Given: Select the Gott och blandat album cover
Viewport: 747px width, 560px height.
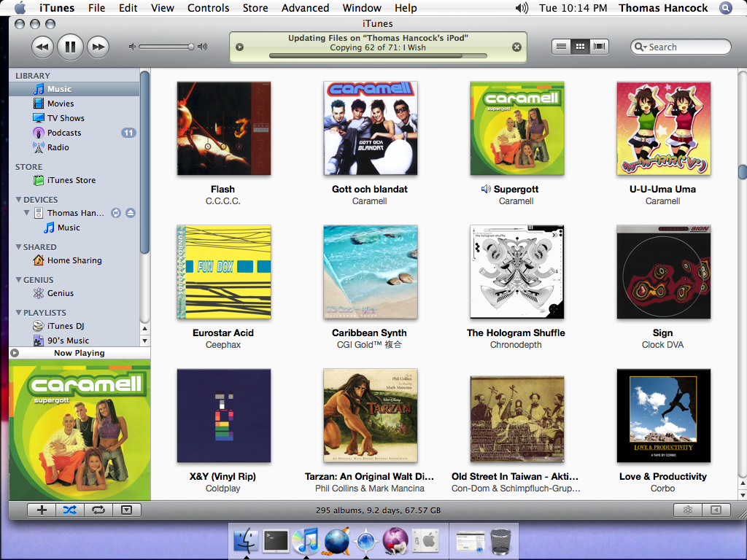Looking at the screenshot, I should point(370,128).
